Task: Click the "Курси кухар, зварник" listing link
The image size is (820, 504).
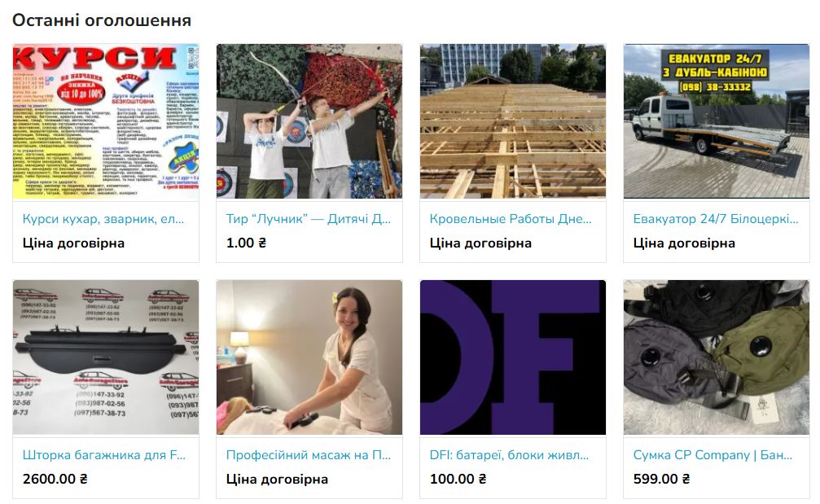Action: click(103, 219)
